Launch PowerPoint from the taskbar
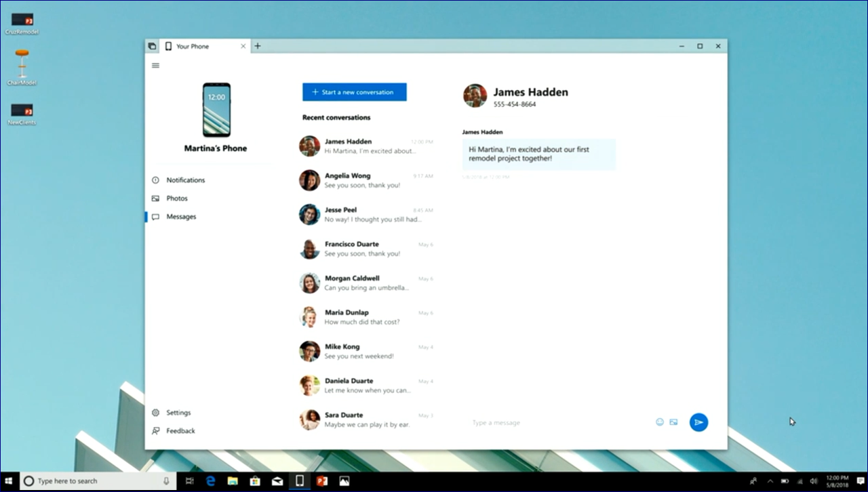The height and width of the screenshot is (492, 868). (322, 480)
